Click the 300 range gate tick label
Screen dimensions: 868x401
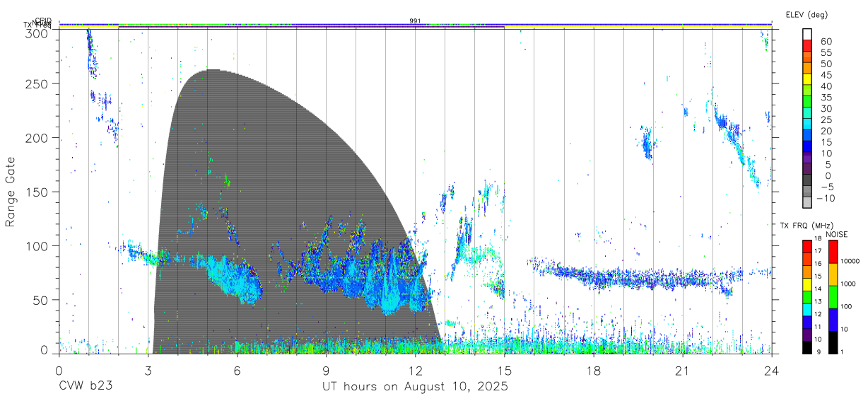point(37,33)
